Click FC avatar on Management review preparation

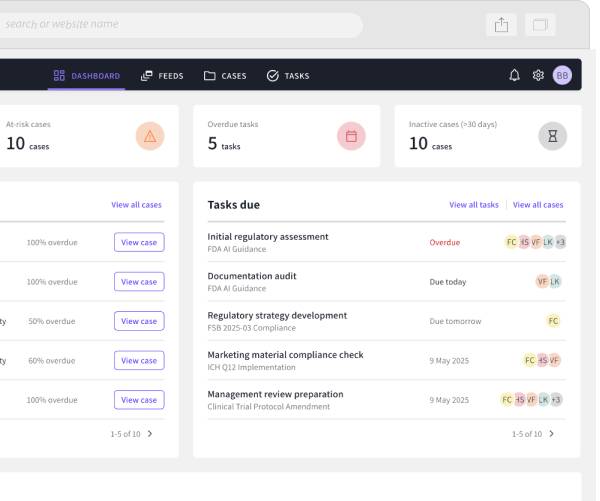[x=507, y=400]
